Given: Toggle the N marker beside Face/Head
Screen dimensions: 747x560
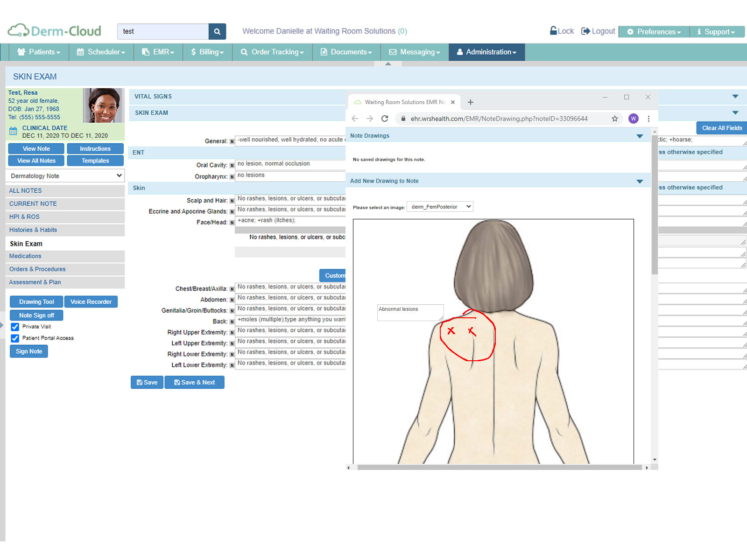Looking at the screenshot, I should point(232,223).
